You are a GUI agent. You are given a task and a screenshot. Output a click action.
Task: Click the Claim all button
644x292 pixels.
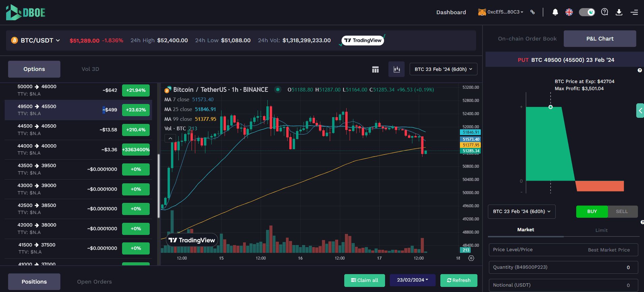tap(364, 280)
